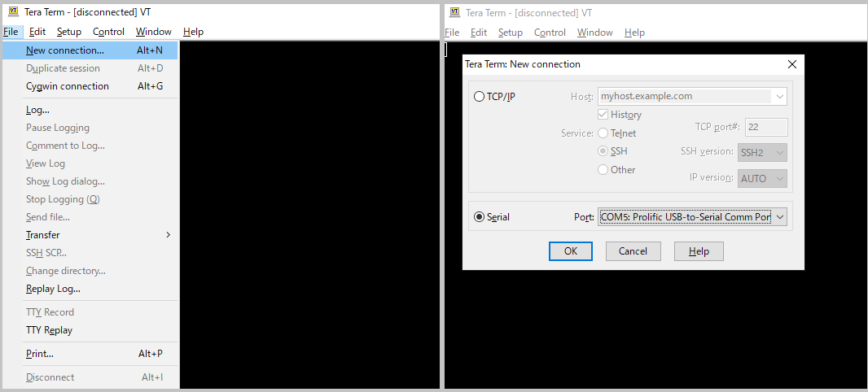Image resolution: width=868 pixels, height=392 pixels.
Task: Click Log... in the File menu
Action: point(37,110)
